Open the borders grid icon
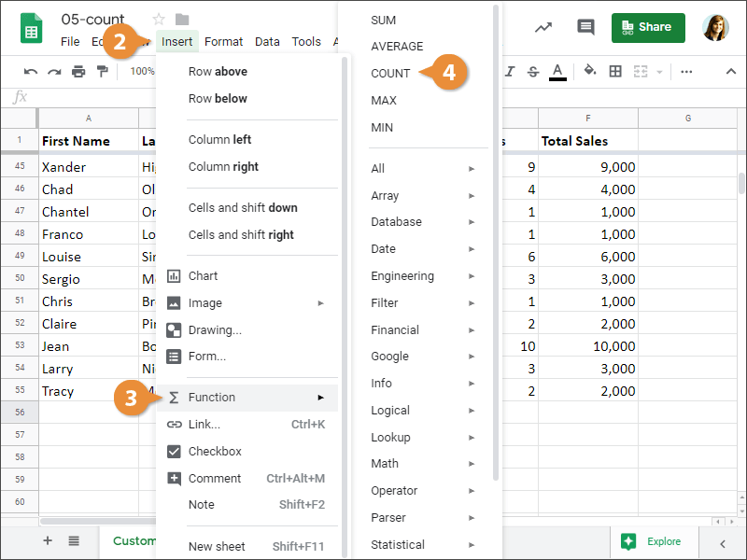Screen dimensions: 747x560 [x=615, y=72]
